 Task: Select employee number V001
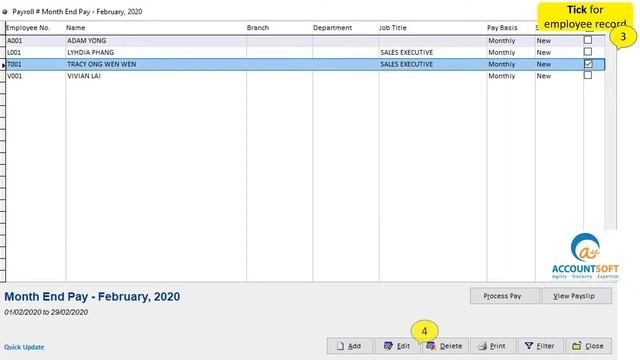[14, 76]
